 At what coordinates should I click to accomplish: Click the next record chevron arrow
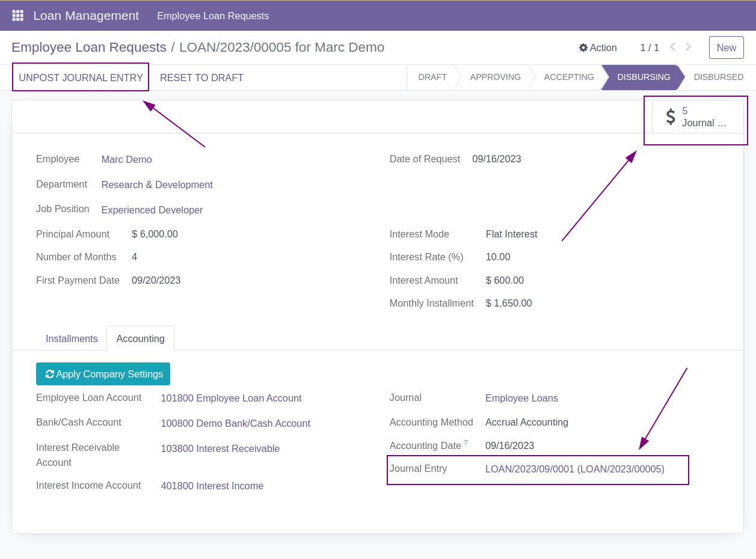click(x=688, y=46)
